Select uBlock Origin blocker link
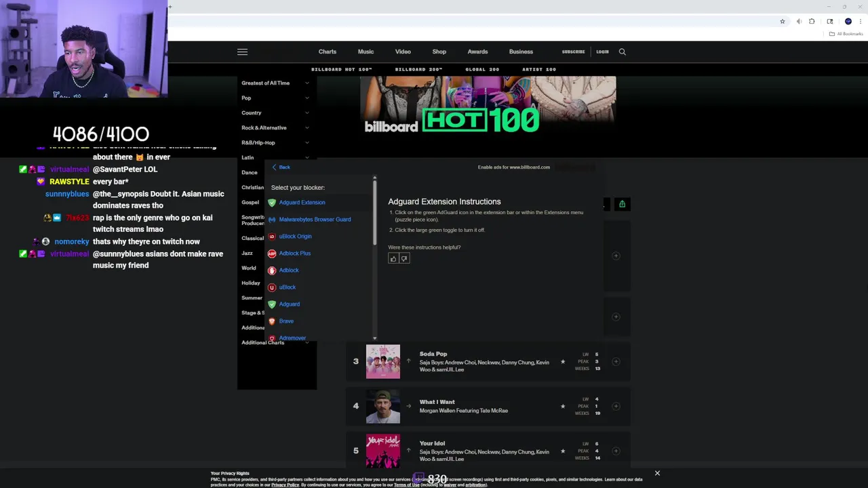868x488 pixels. coord(295,237)
